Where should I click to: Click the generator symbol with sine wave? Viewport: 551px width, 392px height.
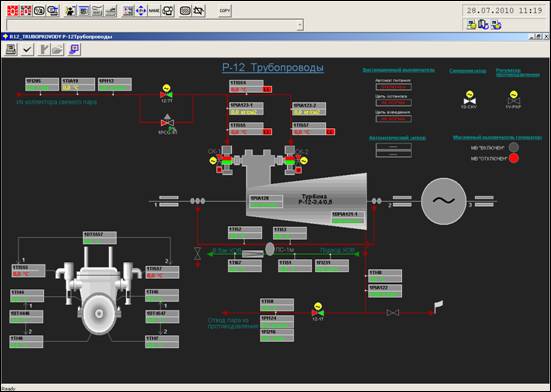[443, 201]
